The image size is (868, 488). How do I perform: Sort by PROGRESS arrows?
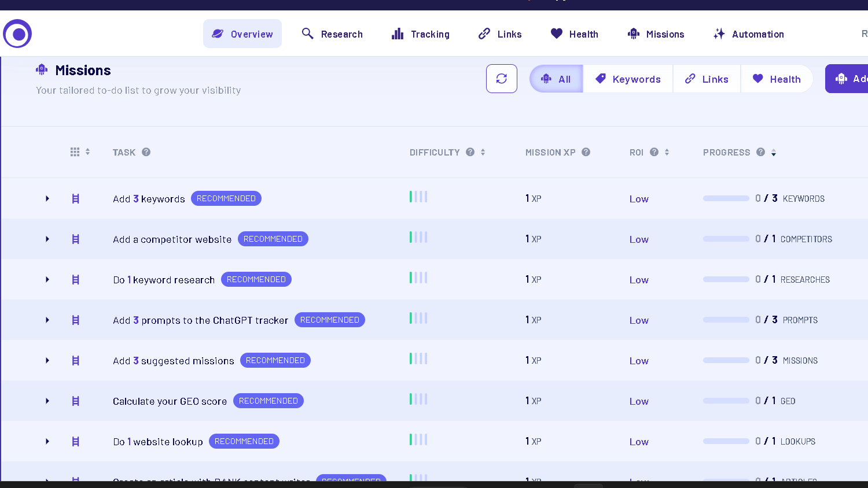pyautogui.click(x=774, y=153)
